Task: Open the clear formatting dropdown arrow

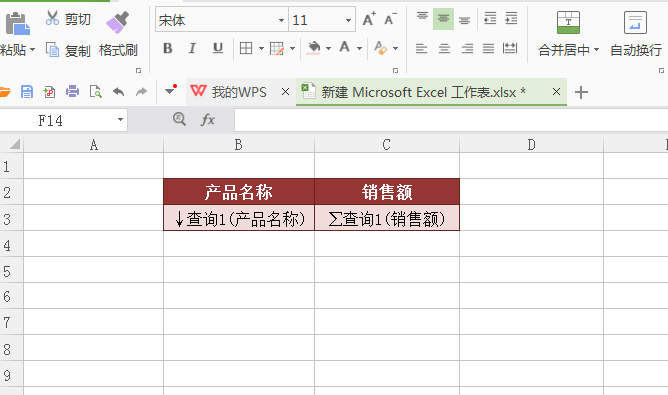Action: [396, 49]
